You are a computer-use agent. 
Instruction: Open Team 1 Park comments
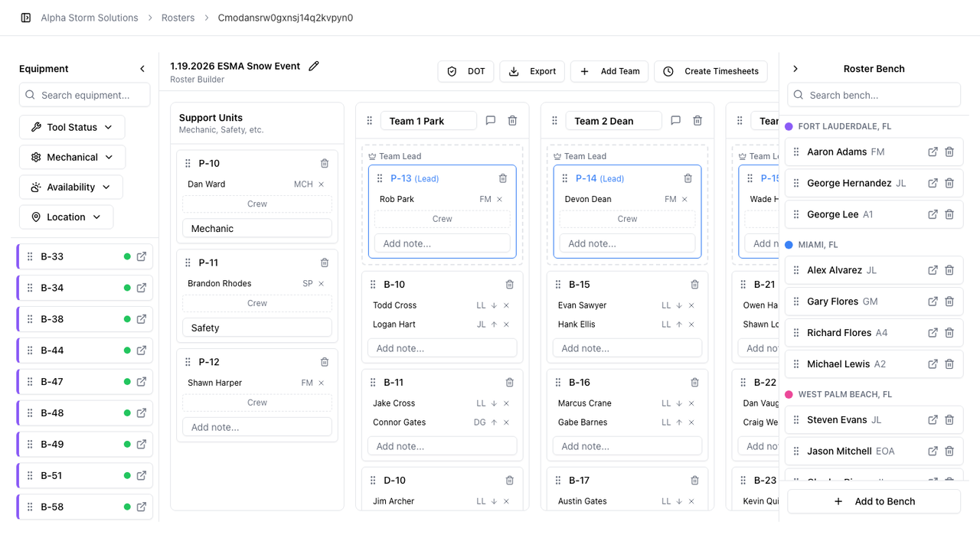pyautogui.click(x=491, y=120)
